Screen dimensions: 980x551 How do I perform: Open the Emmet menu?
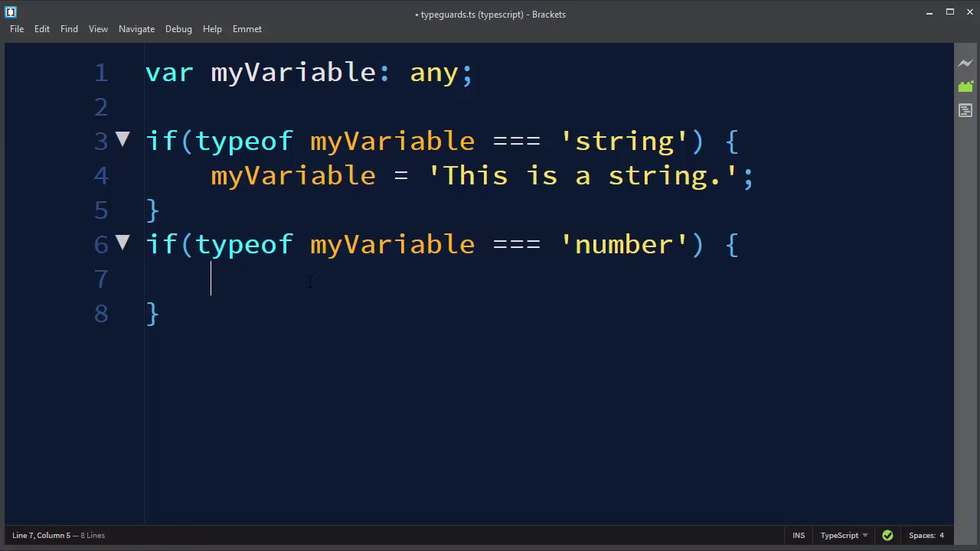(247, 29)
